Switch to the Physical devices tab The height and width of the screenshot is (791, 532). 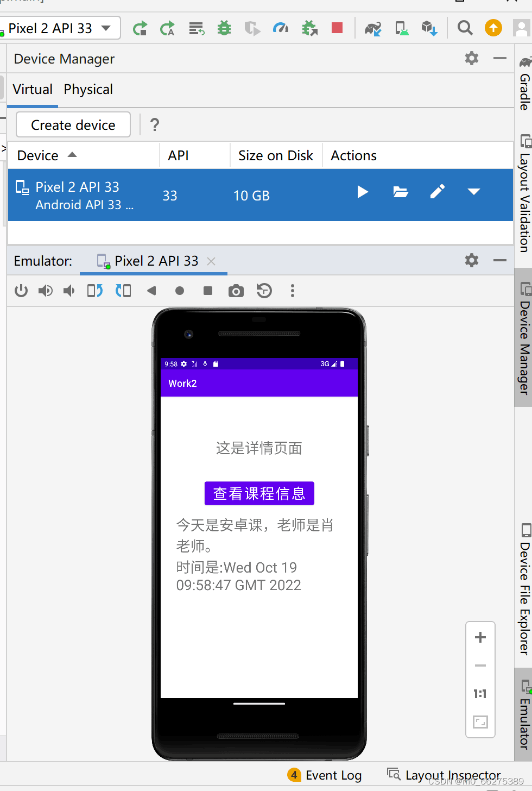point(88,89)
